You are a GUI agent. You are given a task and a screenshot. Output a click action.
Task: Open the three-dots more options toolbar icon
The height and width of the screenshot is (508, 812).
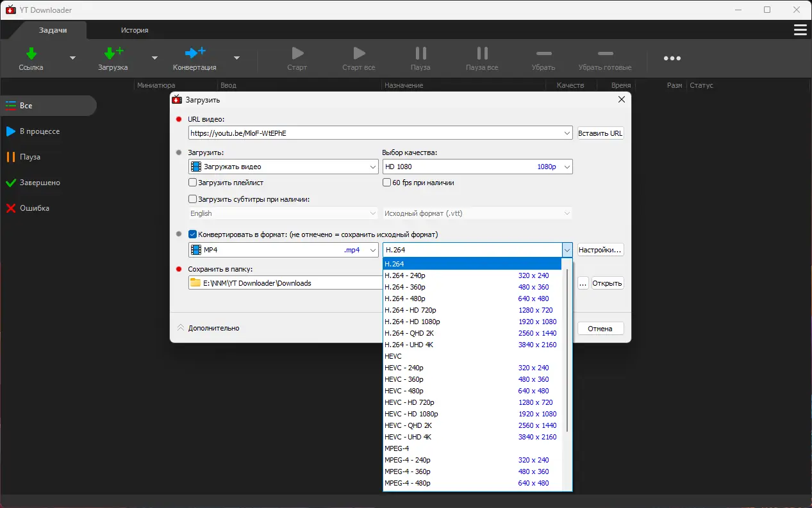[672, 58]
